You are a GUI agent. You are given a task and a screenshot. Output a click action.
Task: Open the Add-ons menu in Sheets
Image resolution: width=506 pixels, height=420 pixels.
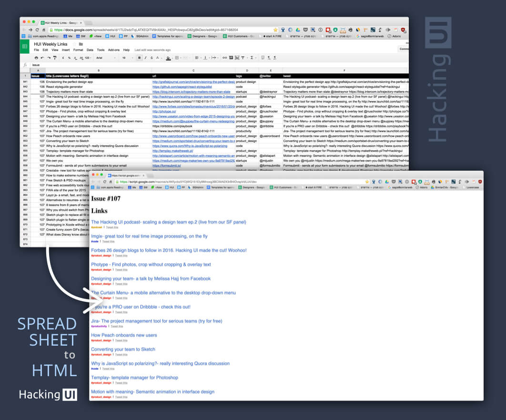click(x=113, y=50)
